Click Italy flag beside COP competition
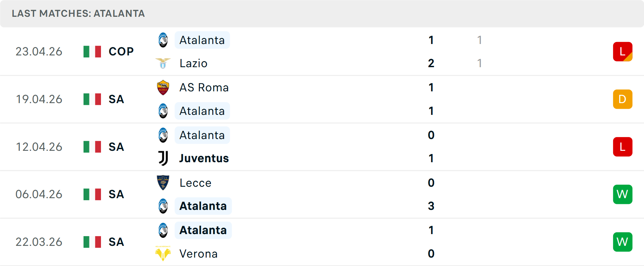Viewport: 644px width, 266px height. click(x=92, y=51)
